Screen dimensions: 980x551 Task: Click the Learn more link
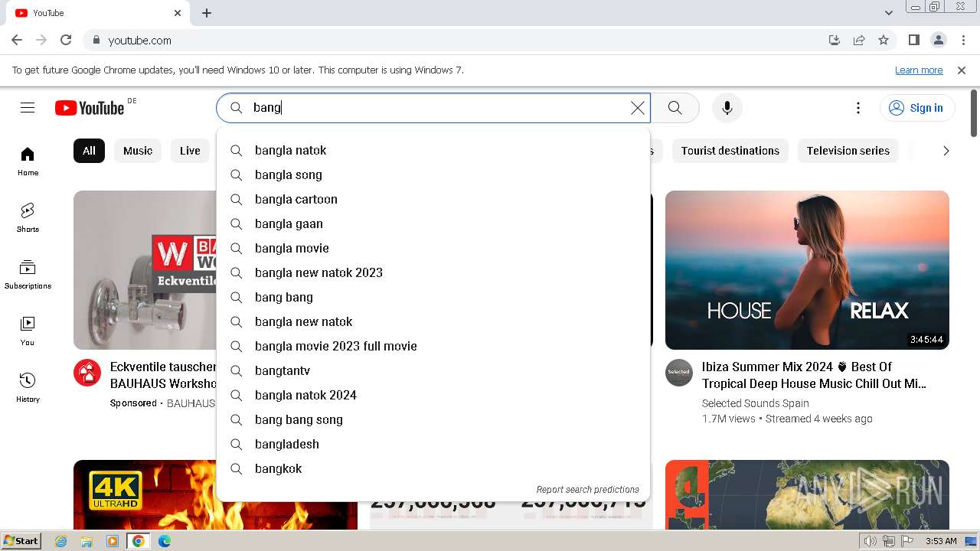919,70
